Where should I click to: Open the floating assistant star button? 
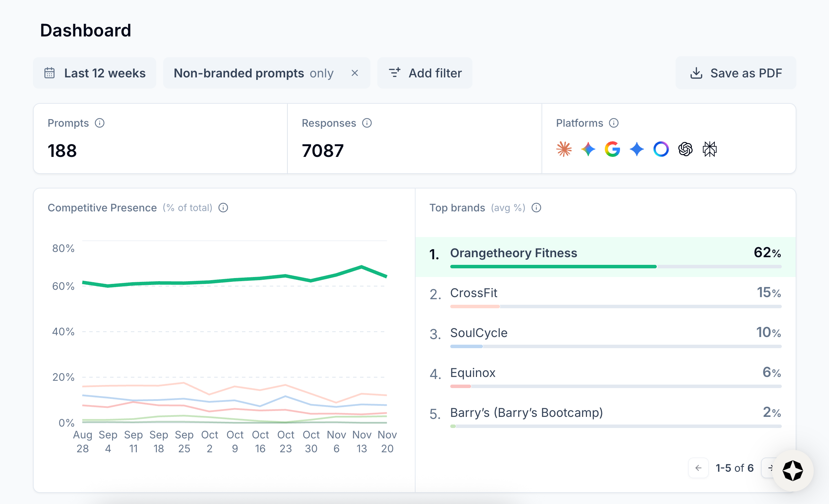(x=793, y=471)
